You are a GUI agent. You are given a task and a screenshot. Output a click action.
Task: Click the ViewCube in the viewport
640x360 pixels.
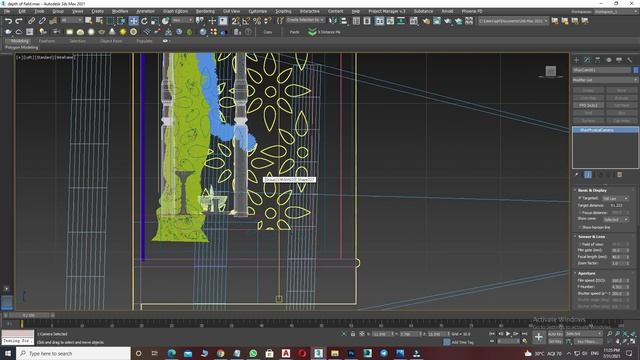coord(551,71)
